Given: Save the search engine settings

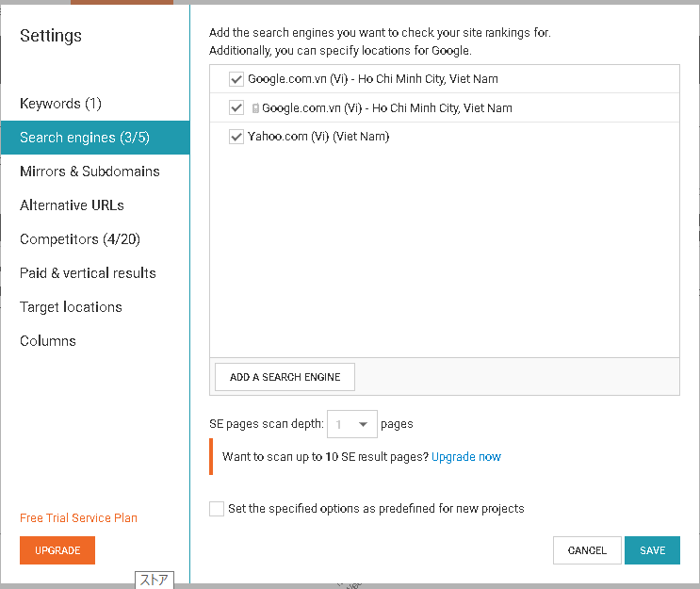Looking at the screenshot, I should click(652, 550).
